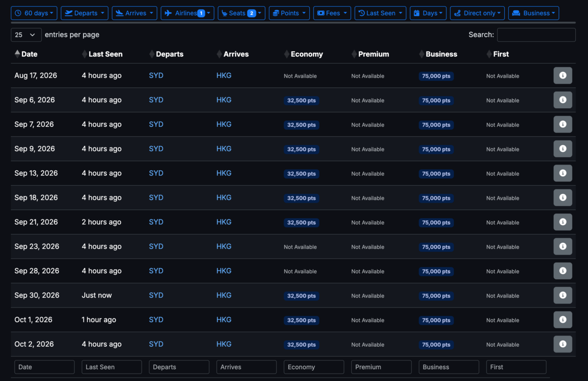The image size is (588, 381).
Task: Change entries per page from 25
Action: 26,35
